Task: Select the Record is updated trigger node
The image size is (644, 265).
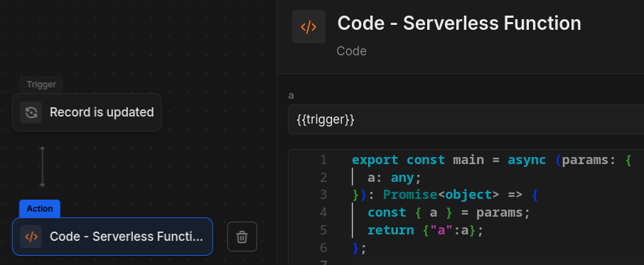Action: pos(87,112)
